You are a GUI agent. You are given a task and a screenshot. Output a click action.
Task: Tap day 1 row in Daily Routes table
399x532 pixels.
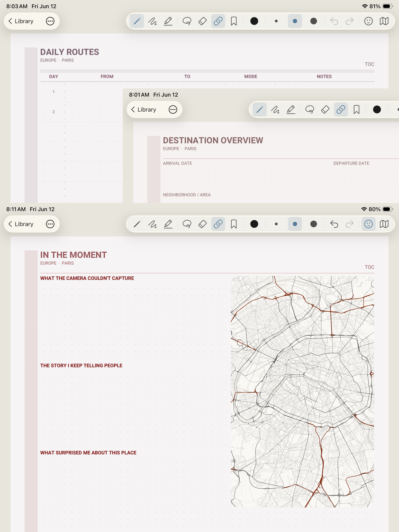[81, 92]
